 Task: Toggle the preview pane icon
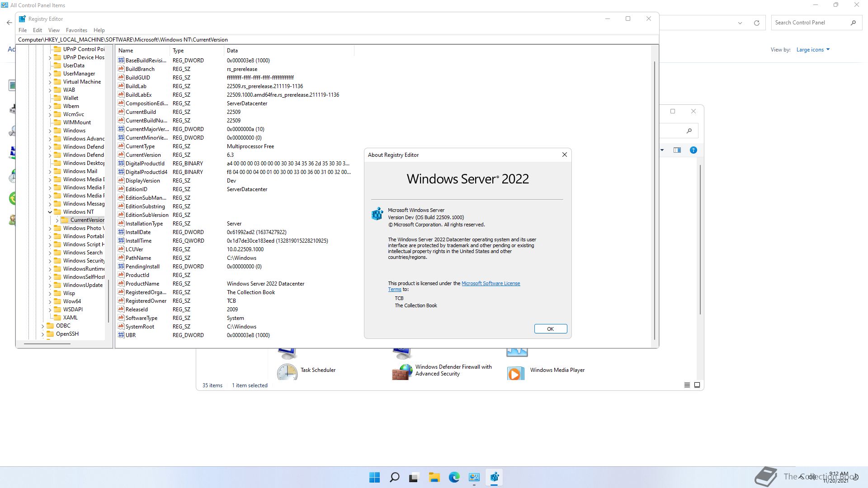click(677, 150)
